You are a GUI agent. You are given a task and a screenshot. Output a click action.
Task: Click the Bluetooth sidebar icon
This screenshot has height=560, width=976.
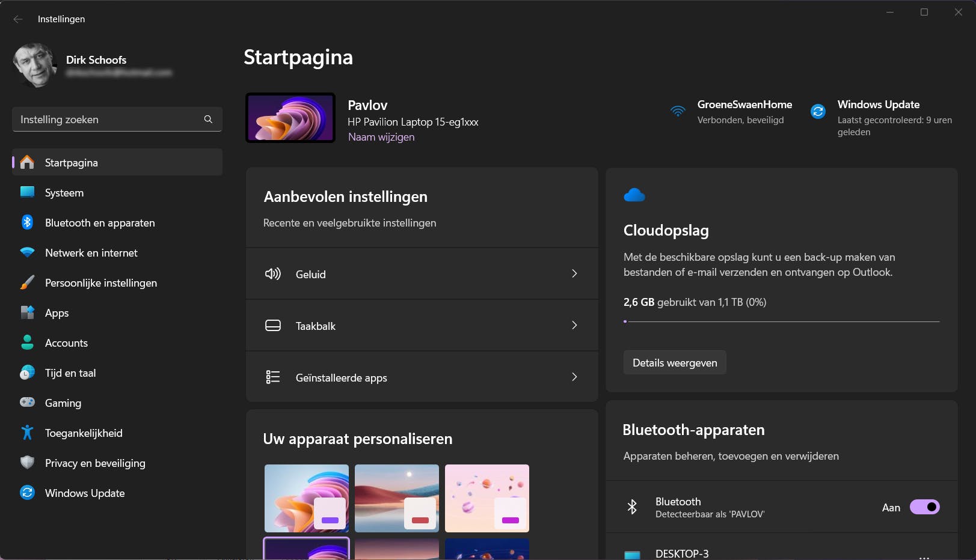(x=27, y=222)
